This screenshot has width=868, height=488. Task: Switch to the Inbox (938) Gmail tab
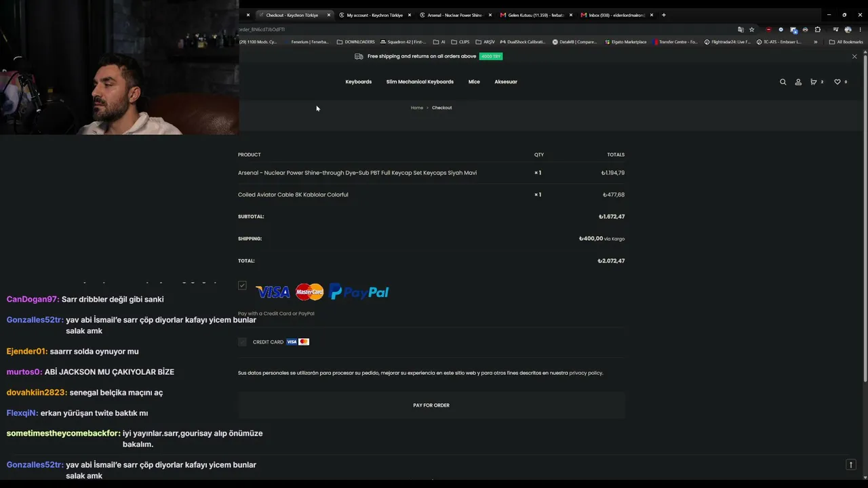pyautogui.click(x=616, y=15)
